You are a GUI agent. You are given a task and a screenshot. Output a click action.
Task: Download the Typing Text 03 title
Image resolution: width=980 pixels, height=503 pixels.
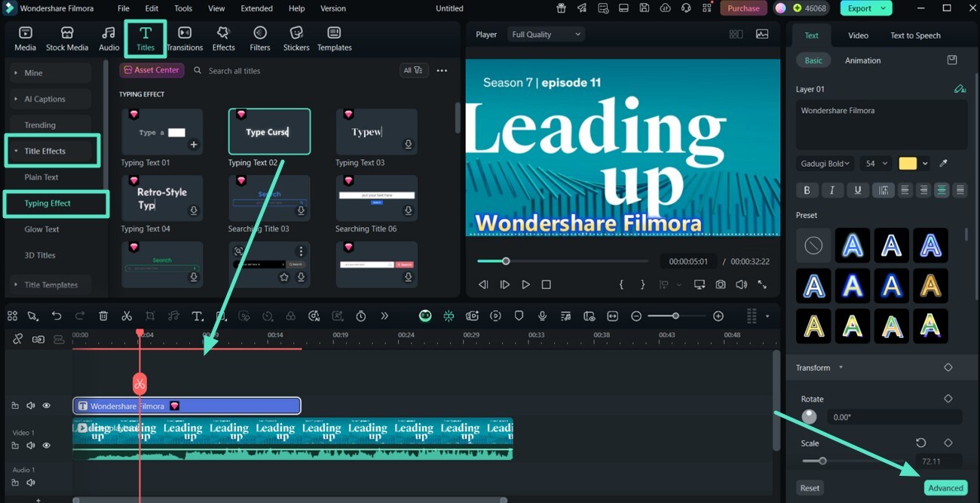(x=408, y=145)
